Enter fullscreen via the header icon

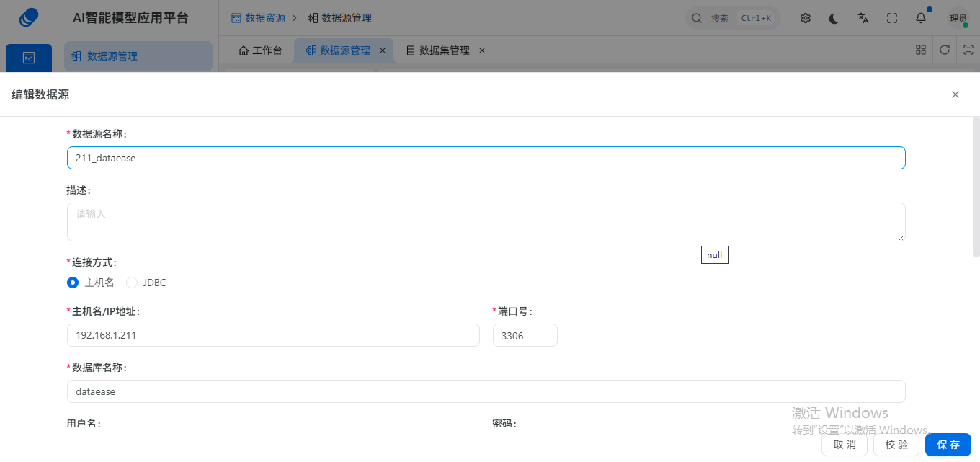click(x=892, y=18)
